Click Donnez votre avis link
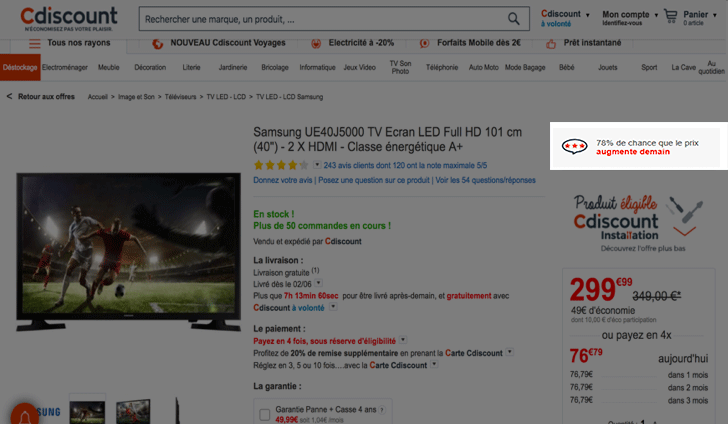 click(283, 180)
